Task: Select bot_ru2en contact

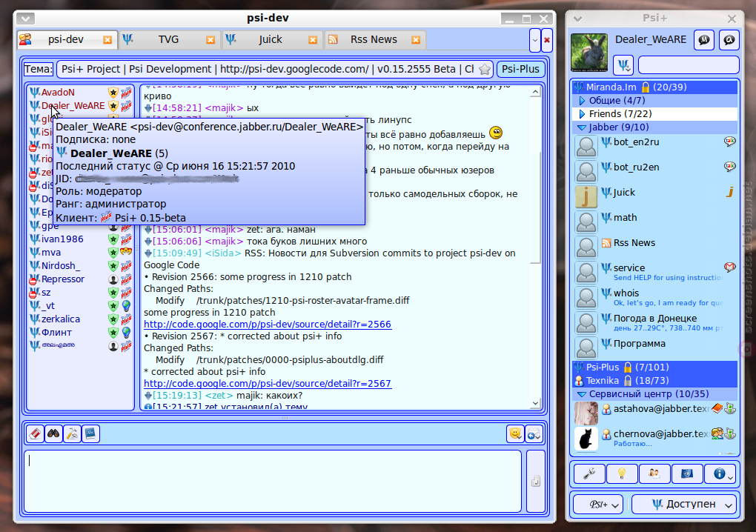Action: click(654, 172)
